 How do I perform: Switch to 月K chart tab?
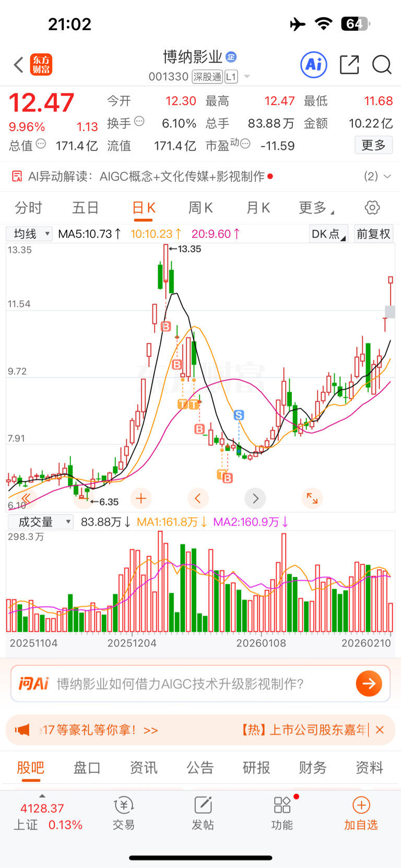click(x=258, y=208)
